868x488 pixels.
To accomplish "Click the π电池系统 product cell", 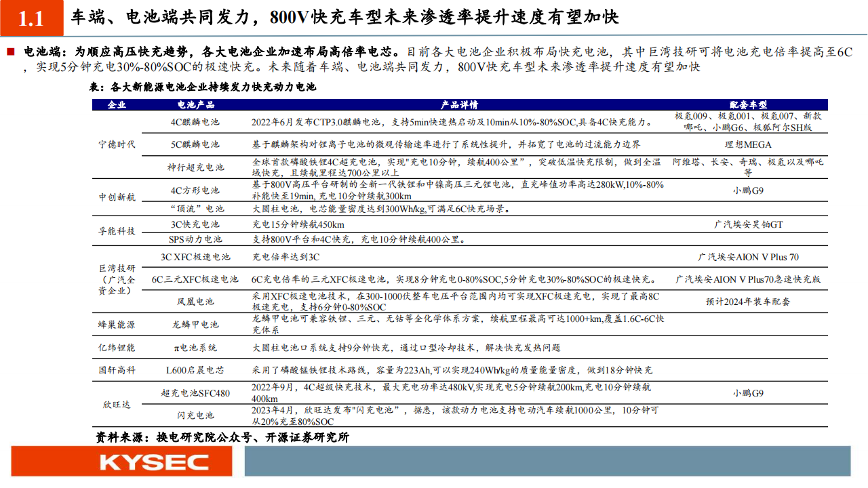I will coord(195,347).
